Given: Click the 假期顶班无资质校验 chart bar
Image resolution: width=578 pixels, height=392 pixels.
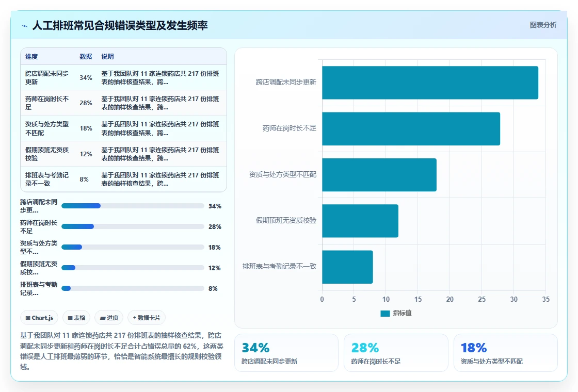Looking at the screenshot, I should click(360, 221).
